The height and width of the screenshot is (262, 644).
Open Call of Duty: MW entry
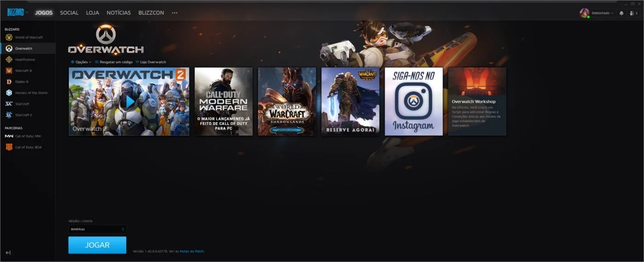(28, 136)
